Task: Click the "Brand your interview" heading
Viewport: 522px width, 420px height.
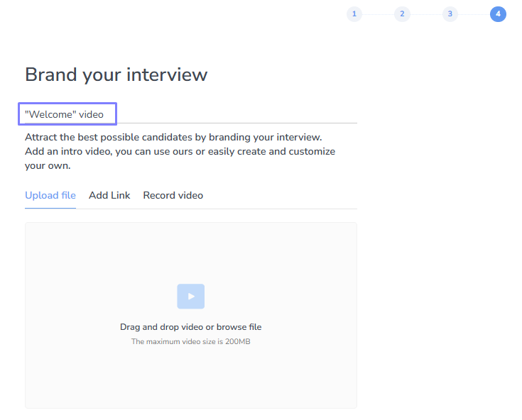Action: click(x=116, y=74)
